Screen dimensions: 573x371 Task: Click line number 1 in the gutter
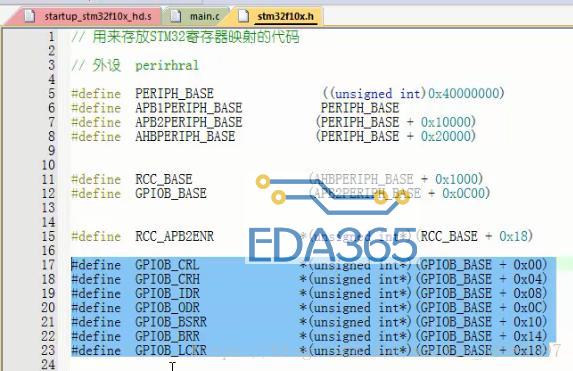52,37
